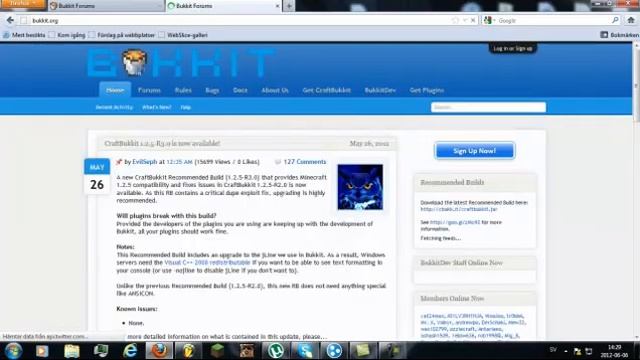Open the CraftBukkit 1.2.5-R3.0 post title

pos(162,143)
